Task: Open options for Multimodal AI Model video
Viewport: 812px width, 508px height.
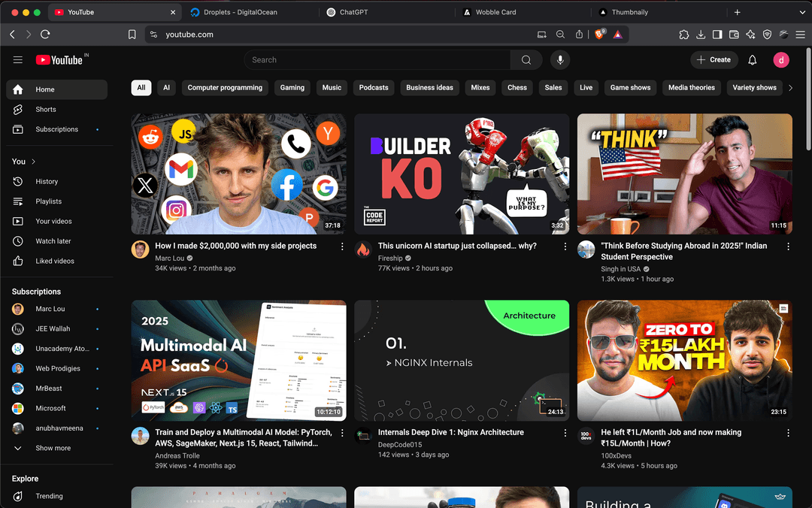Action: click(342, 433)
